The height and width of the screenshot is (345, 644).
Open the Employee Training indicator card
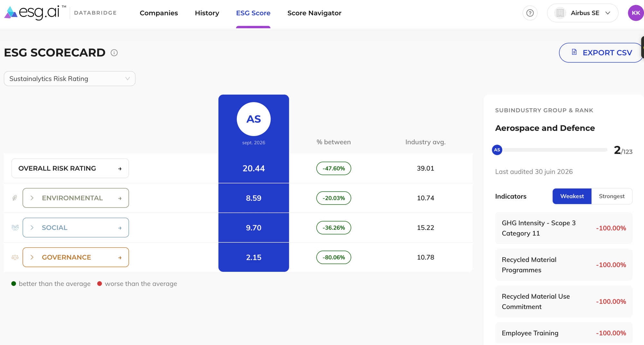coord(564,333)
